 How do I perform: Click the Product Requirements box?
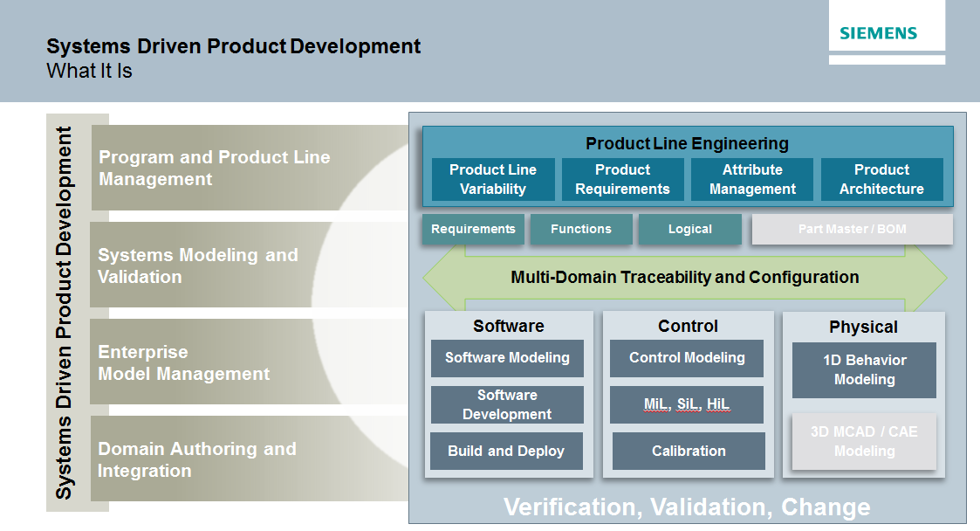(x=622, y=179)
